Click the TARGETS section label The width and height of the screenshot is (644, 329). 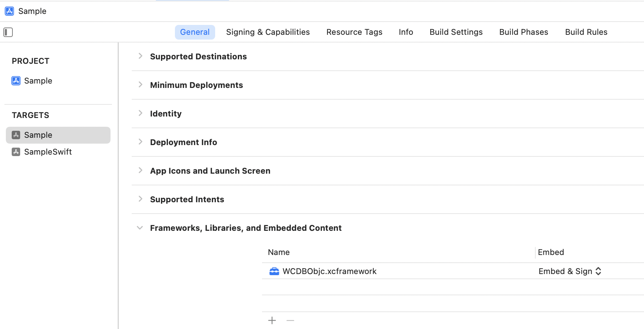click(30, 115)
